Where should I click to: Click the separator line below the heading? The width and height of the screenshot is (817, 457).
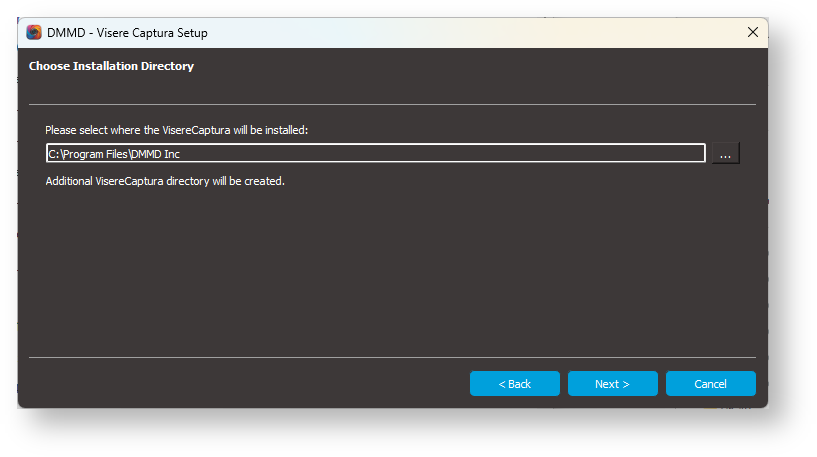coord(392,104)
